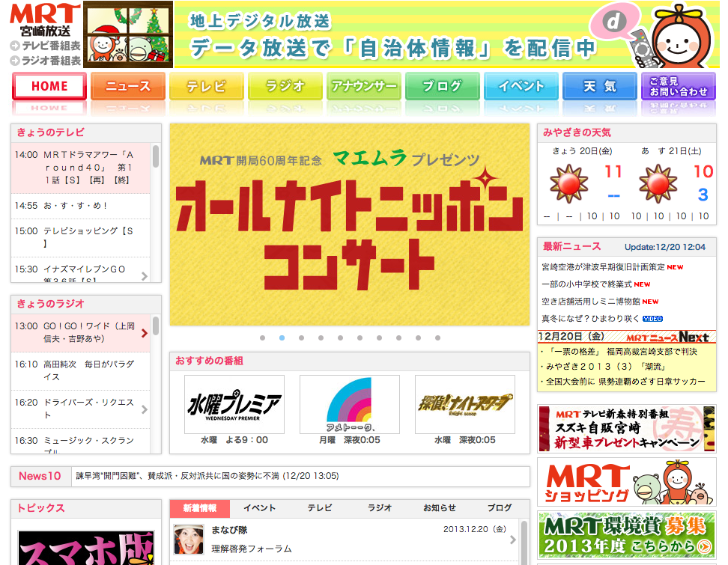Click tomorrow's sunny weather icon

658,183
